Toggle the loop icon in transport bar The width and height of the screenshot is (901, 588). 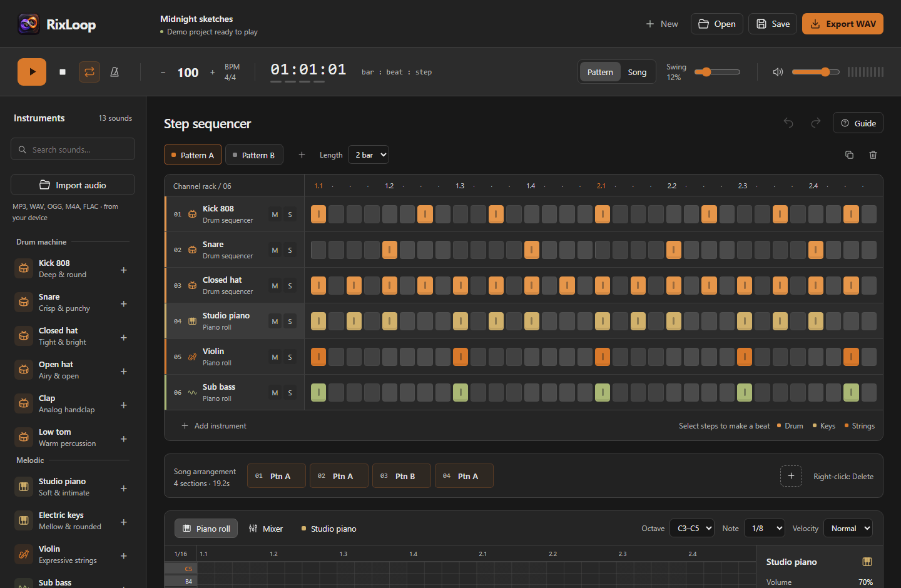89,72
